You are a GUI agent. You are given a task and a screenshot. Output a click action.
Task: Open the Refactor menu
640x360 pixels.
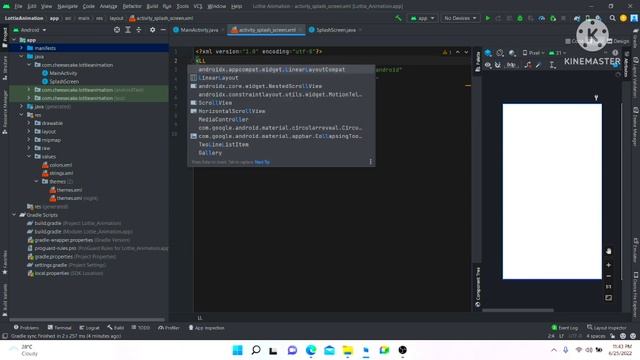[132, 6]
